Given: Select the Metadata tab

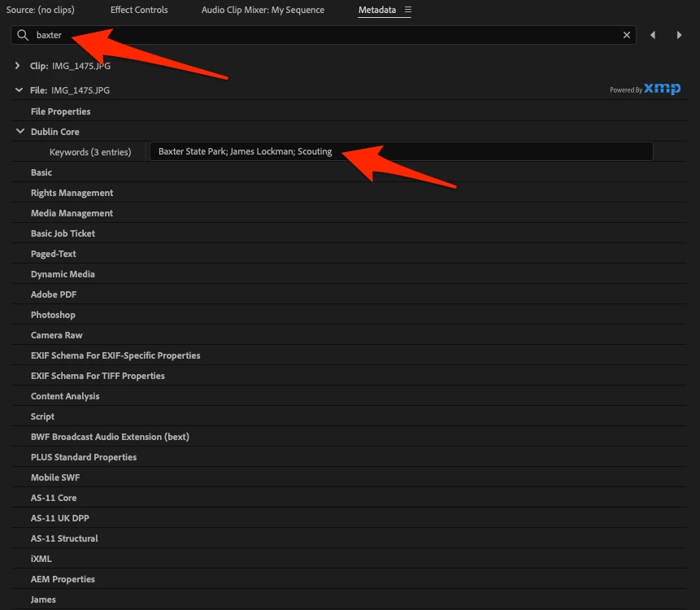Looking at the screenshot, I should (376, 10).
